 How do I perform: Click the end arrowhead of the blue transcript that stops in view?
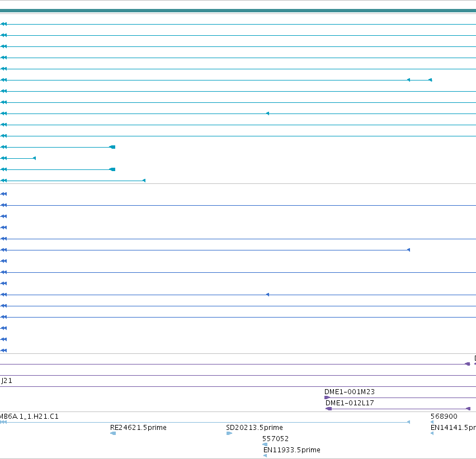pos(408,250)
